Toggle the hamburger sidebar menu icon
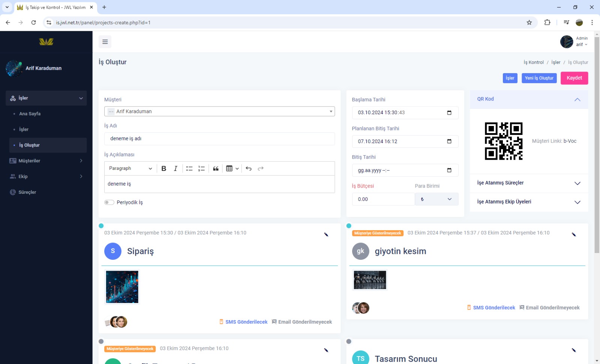Image resolution: width=600 pixels, height=364 pixels. 105,42
